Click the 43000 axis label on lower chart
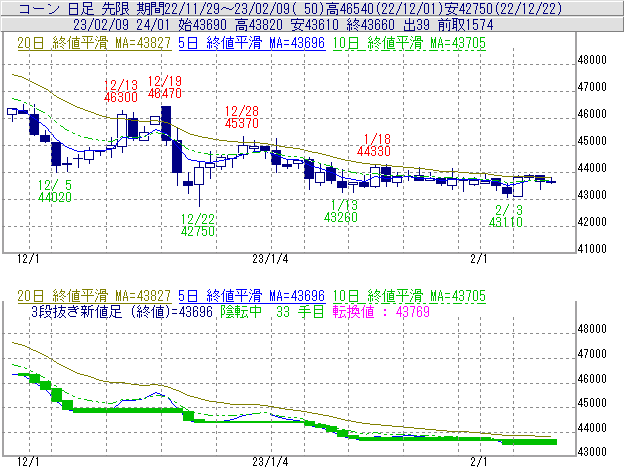Image resolution: width=624 pixels, height=475 pixels. coord(592,452)
